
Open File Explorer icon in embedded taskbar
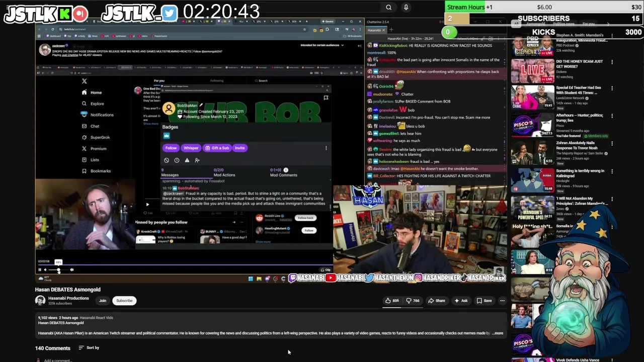tap(259, 279)
